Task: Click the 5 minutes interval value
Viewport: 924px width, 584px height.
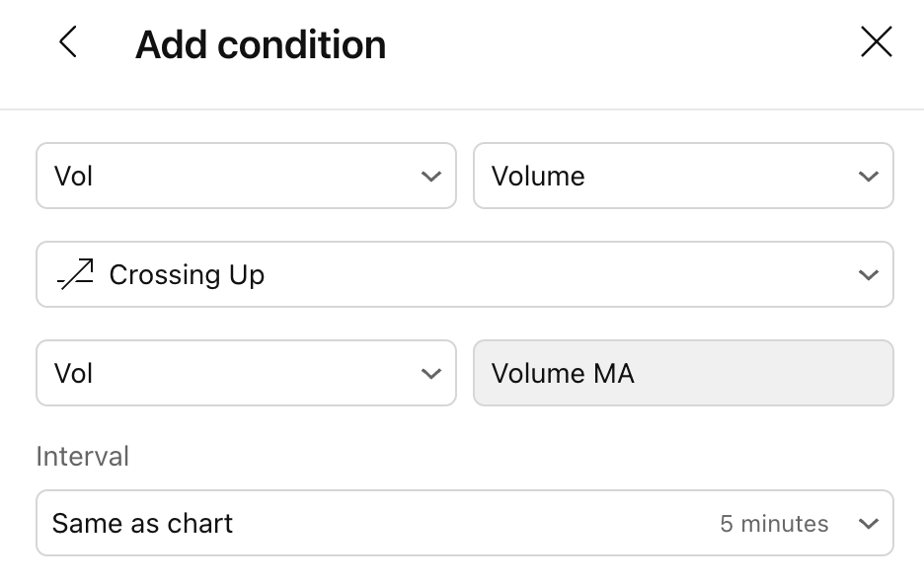Action: click(773, 524)
